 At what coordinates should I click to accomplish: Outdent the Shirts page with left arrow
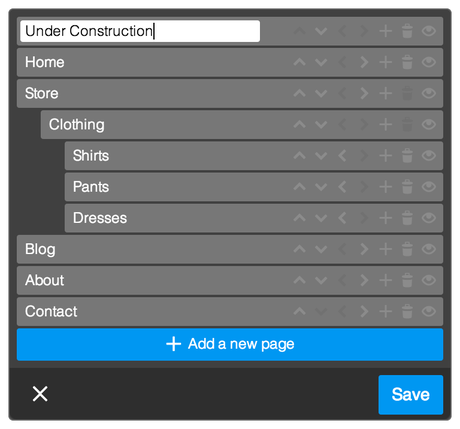[x=342, y=156]
